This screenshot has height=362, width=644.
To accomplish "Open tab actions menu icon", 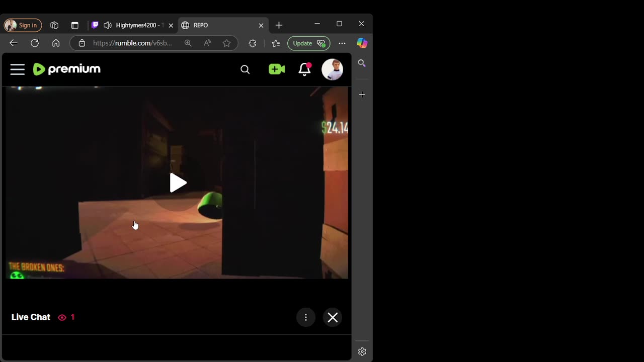I will tap(74, 25).
